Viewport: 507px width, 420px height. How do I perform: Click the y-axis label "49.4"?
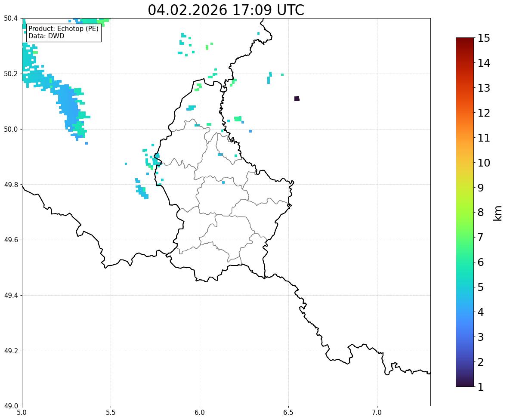[10, 296]
